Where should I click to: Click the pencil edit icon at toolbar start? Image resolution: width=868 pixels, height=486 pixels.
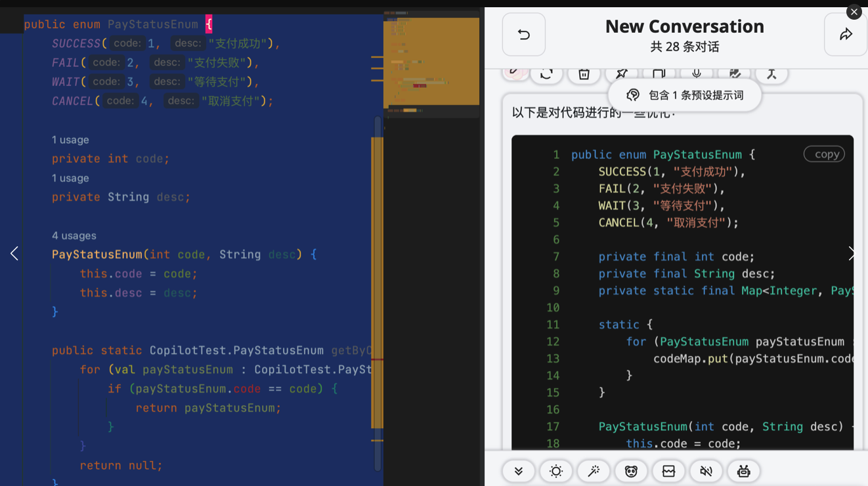pyautogui.click(x=515, y=72)
